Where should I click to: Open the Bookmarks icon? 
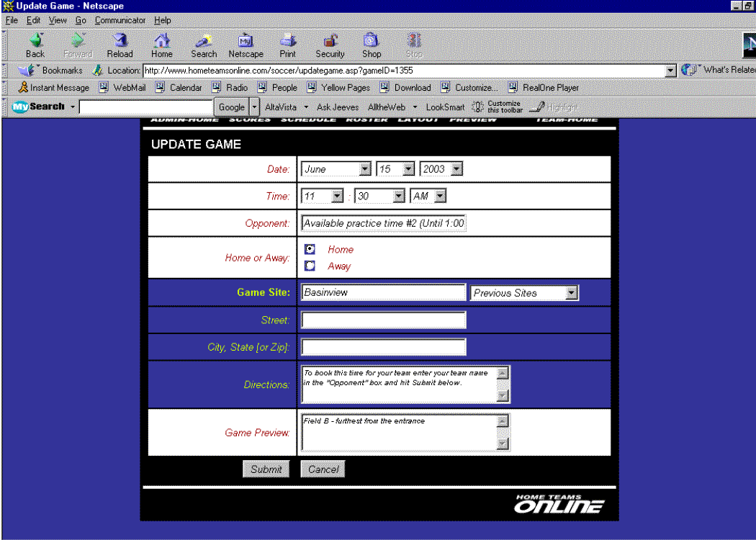pyautogui.click(x=27, y=71)
